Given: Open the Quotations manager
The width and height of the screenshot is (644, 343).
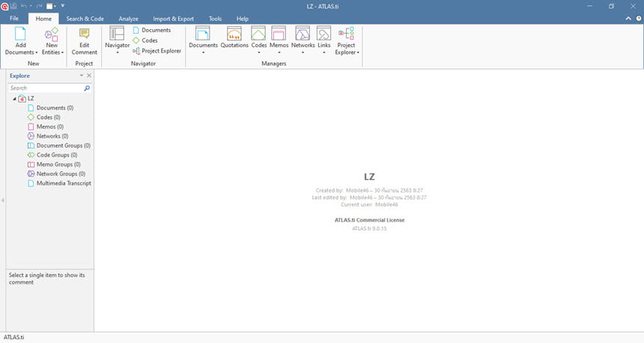Looking at the screenshot, I should point(234,37).
